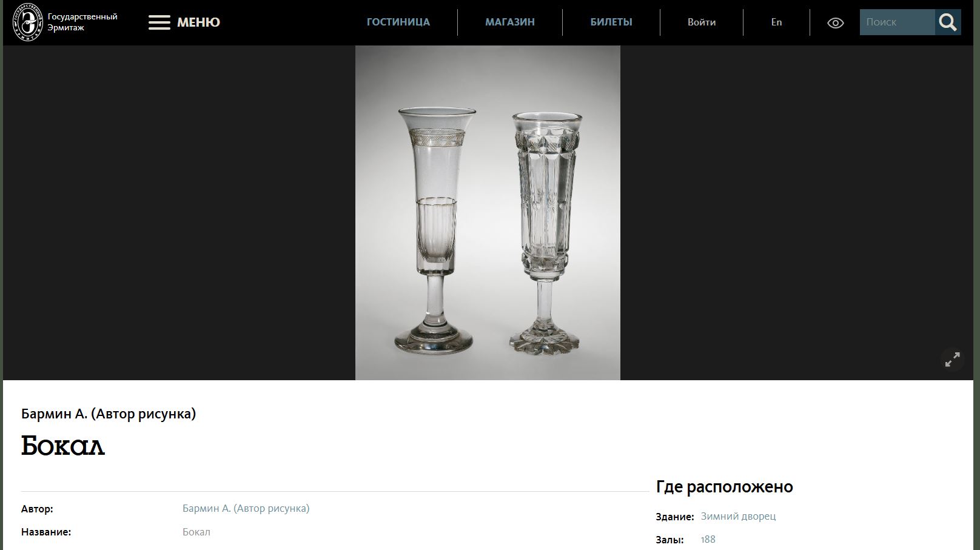Screen dimensions: 980x550
Task: Click the Бокал name value in details
Action: [x=196, y=532]
